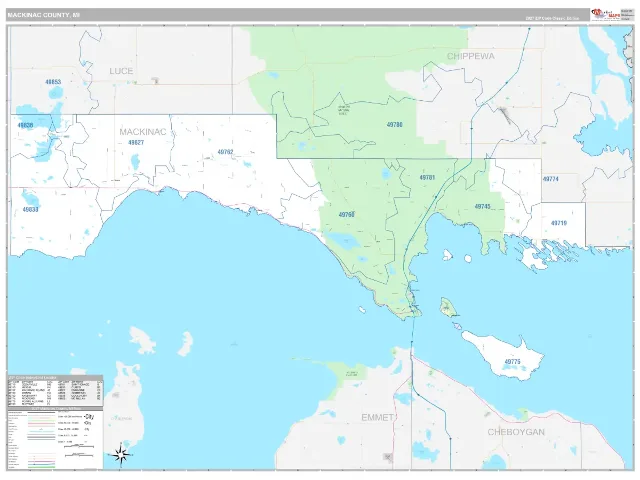The height and width of the screenshot is (480, 640).
Task: Select ZIP code label 49762
Action: coord(225,152)
